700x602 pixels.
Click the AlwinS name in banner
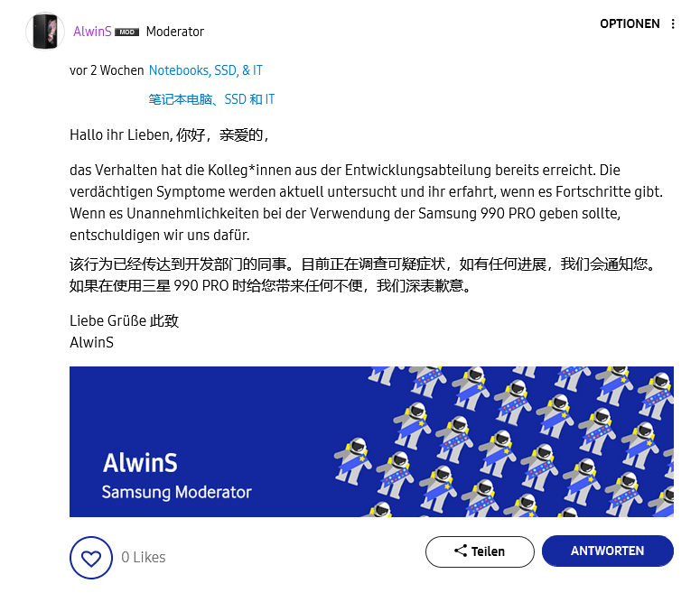coord(140,463)
